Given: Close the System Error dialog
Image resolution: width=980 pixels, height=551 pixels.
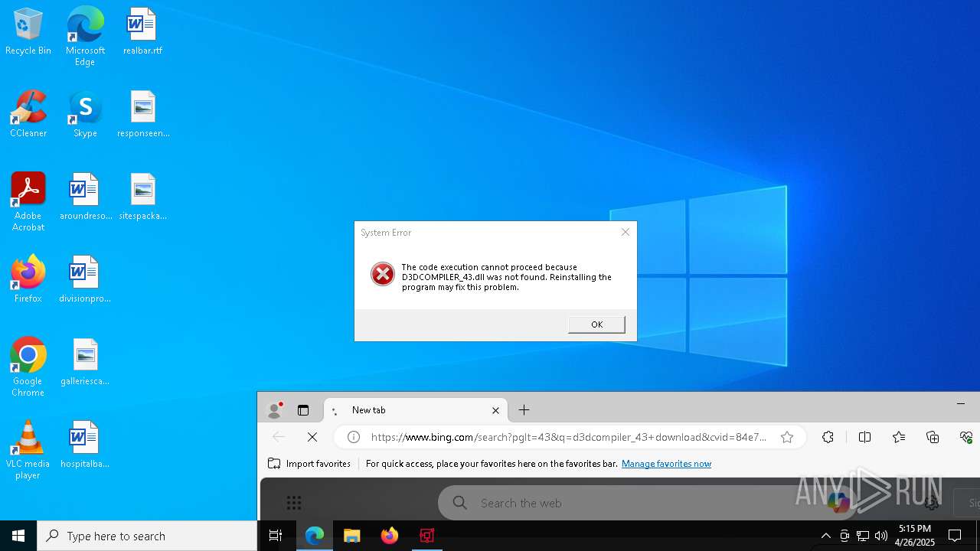Looking at the screenshot, I should 626,232.
